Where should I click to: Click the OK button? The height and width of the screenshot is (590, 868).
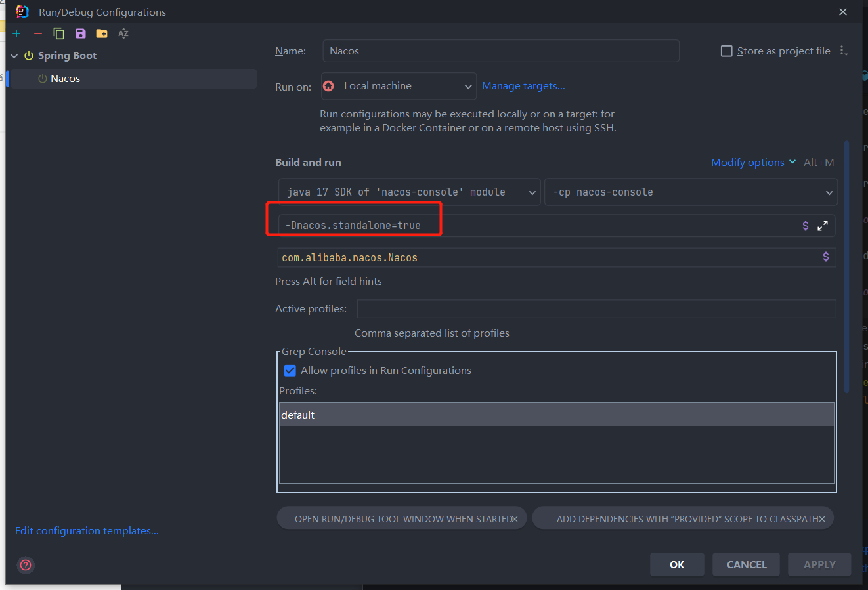click(677, 564)
